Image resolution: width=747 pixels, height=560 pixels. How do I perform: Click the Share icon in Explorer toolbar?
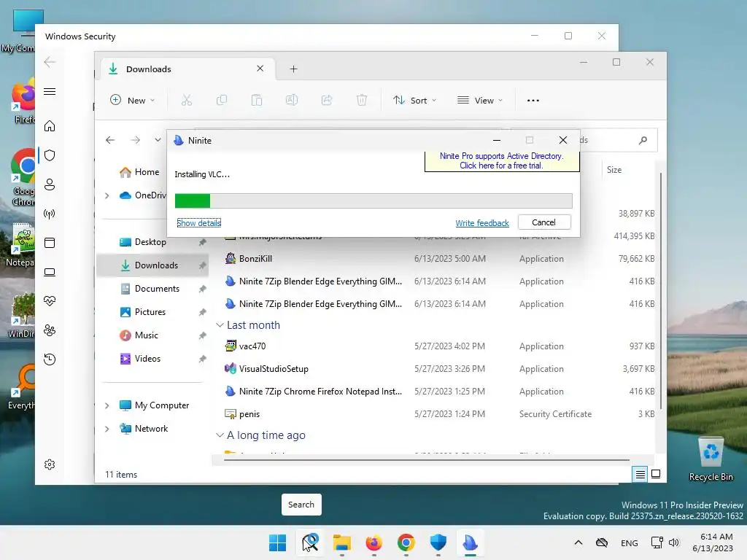click(x=327, y=100)
